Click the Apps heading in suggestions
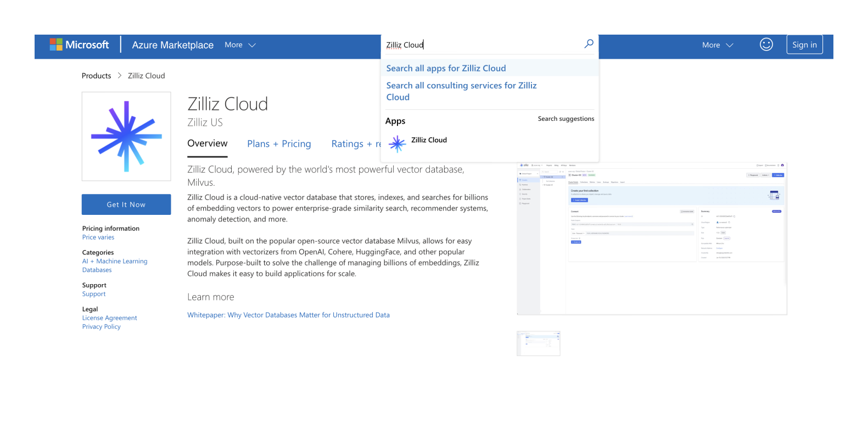This screenshot has width=868, height=427. [x=395, y=121]
